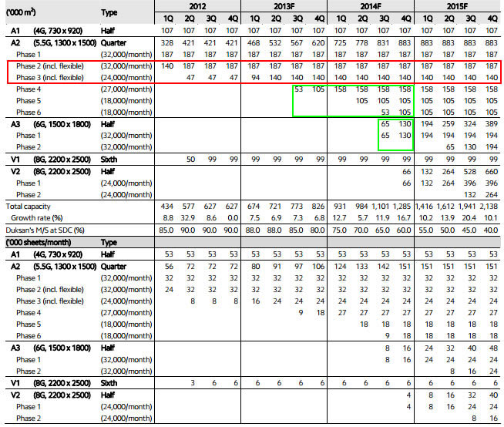Click sheets table A3 value 48
Viewport: 504px width, 427px height.
tap(494, 348)
